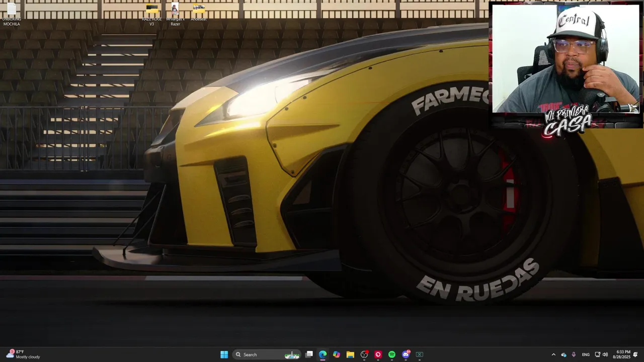Click the streamer webcam overlay

point(566,58)
